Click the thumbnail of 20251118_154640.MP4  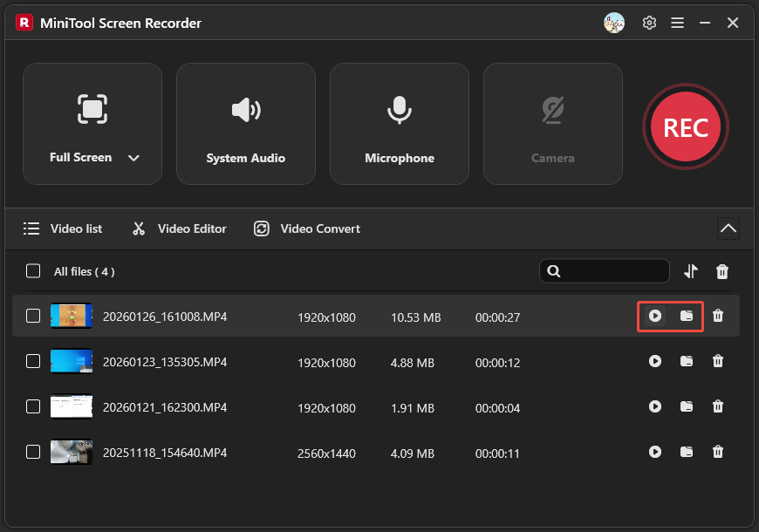coord(71,452)
